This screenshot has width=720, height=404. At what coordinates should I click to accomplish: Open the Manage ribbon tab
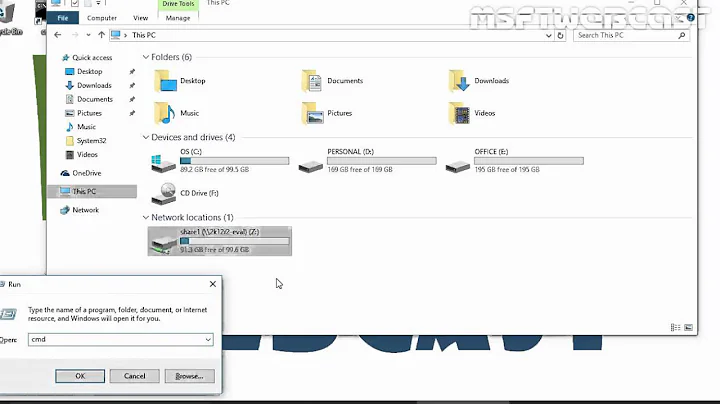pos(178,18)
